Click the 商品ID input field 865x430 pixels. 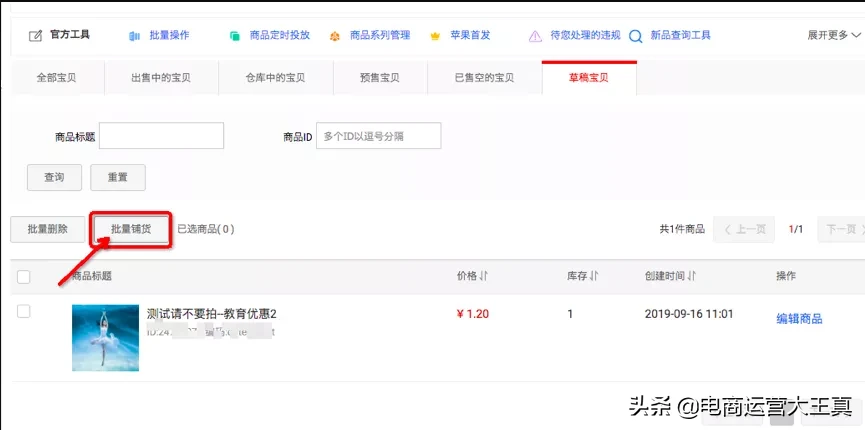[x=378, y=136]
